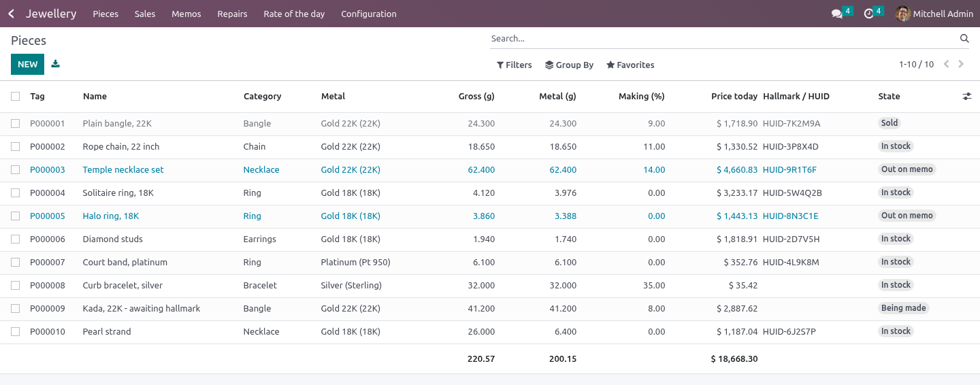The height and width of the screenshot is (385, 980).
Task: Select the P000003 row checkbox
Action: tap(15, 170)
